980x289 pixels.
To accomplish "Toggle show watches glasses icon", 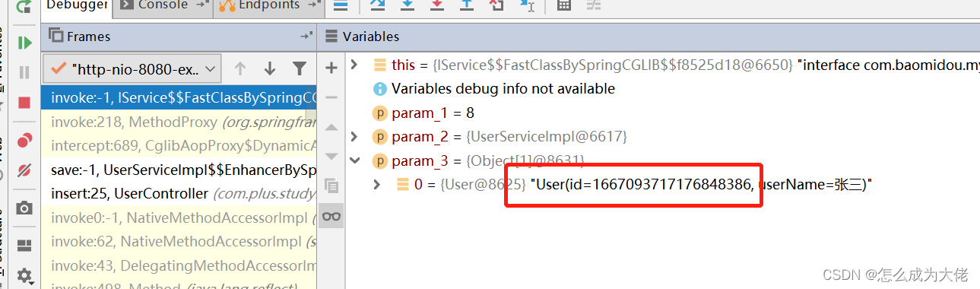I will pyautogui.click(x=331, y=216).
